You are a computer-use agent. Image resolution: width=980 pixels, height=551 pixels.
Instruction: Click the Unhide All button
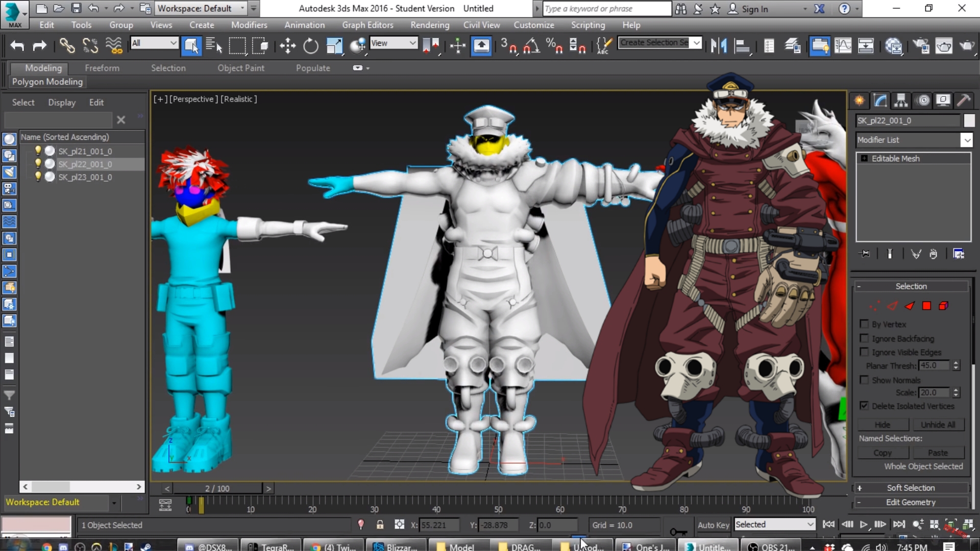(938, 424)
